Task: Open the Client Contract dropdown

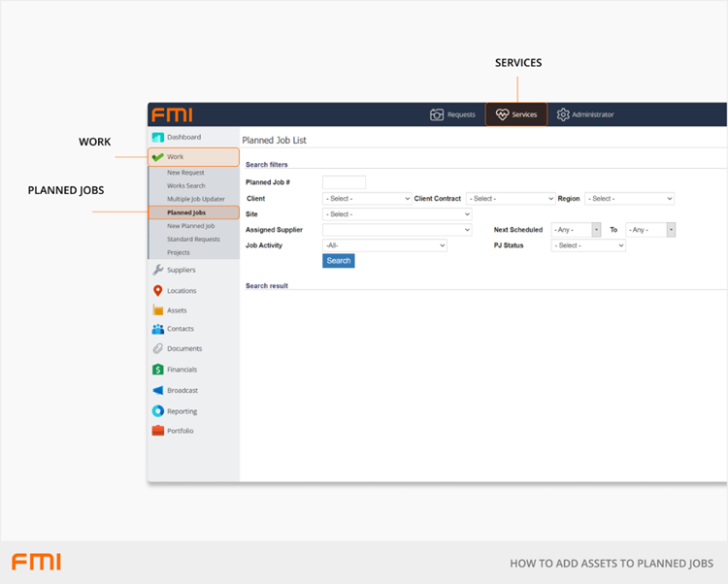Action: click(511, 199)
